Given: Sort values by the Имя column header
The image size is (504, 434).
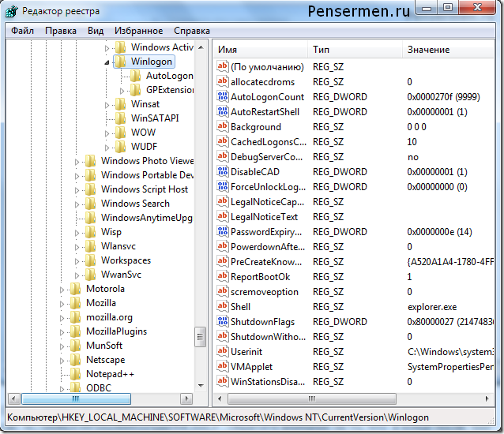Looking at the screenshot, I should click(x=260, y=50).
